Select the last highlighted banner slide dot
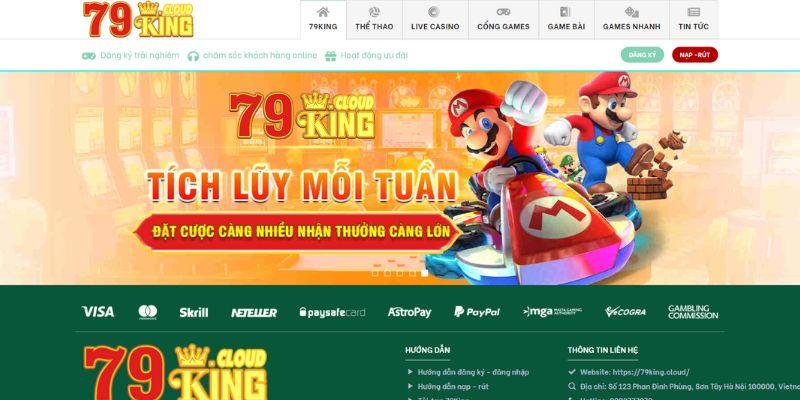 424,273
